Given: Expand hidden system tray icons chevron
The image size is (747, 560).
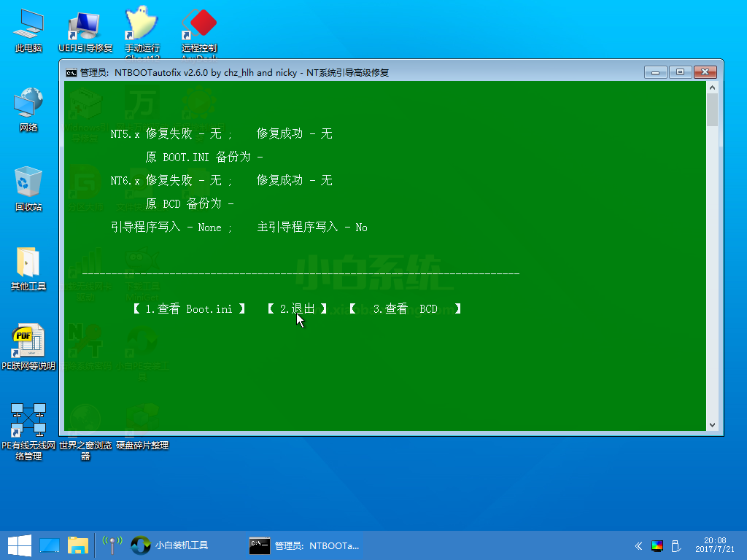Looking at the screenshot, I should coord(638,545).
